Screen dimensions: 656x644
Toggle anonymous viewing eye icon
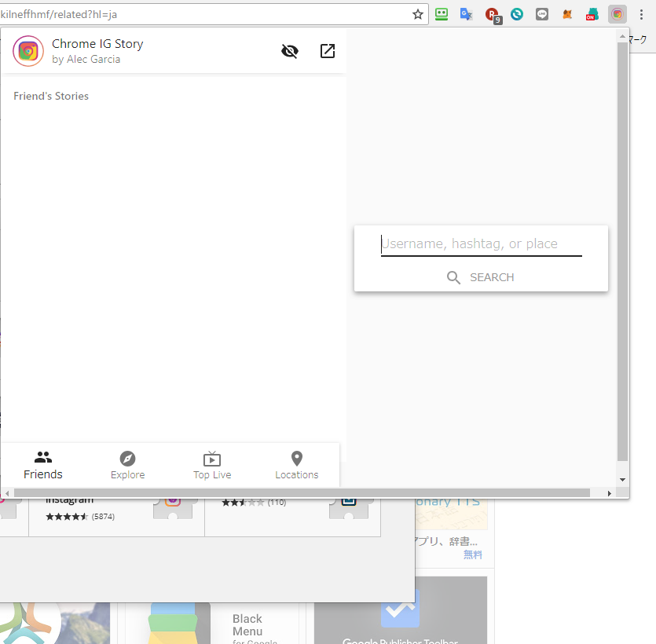(x=290, y=51)
